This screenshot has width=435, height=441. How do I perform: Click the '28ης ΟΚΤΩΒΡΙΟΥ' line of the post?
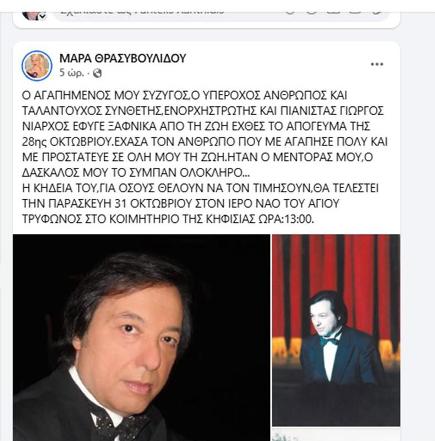pos(205,142)
